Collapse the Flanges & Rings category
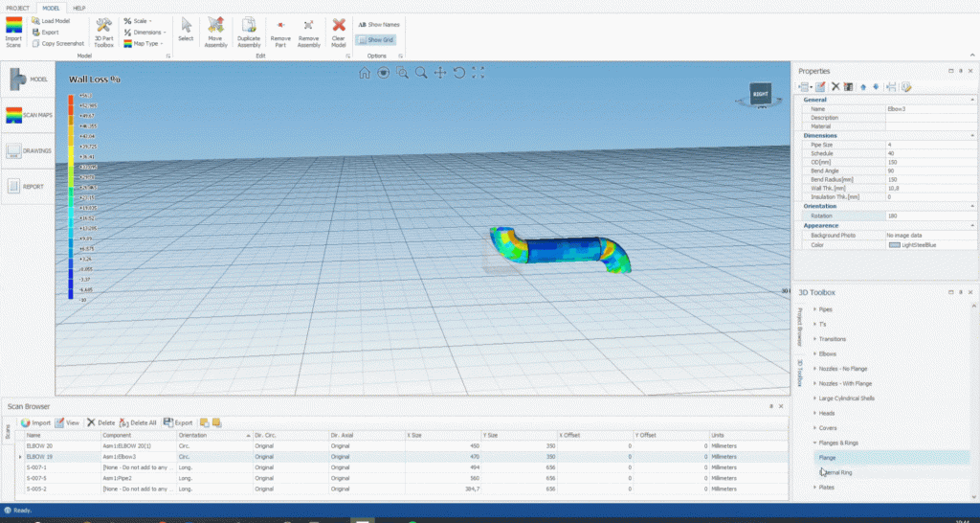The image size is (980, 523). (815, 443)
